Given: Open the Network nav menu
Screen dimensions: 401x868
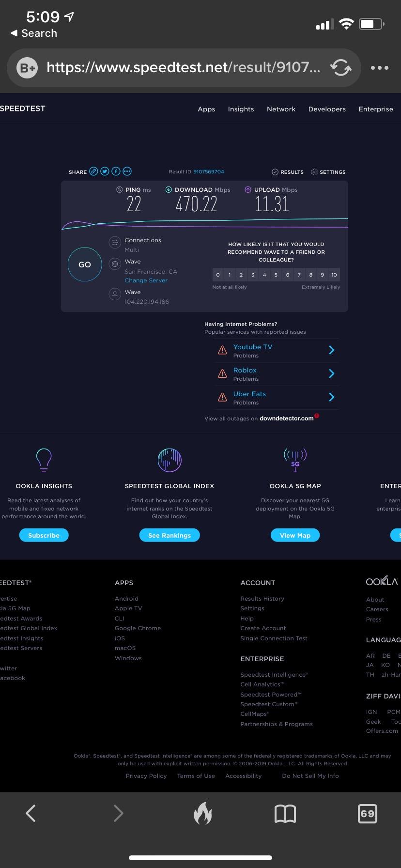Looking at the screenshot, I should (281, 109).
